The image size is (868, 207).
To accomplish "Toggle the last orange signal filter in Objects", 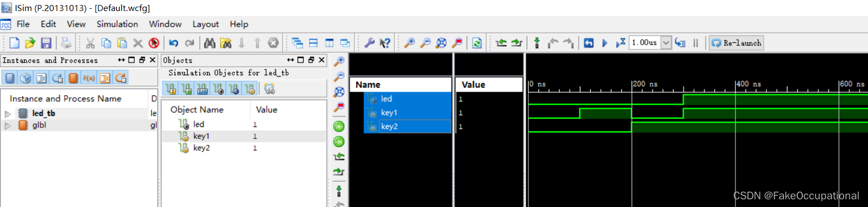I will (x=250, y=89).
